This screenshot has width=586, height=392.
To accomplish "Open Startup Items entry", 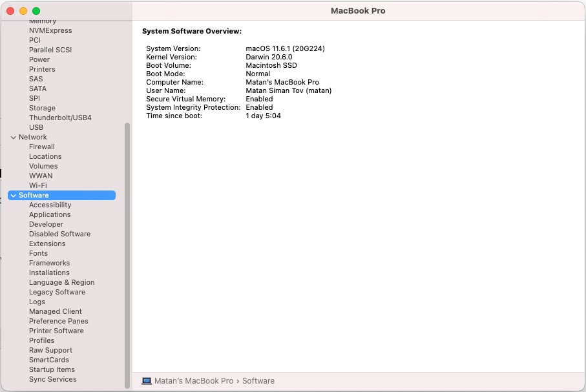I will coord(52,370).
